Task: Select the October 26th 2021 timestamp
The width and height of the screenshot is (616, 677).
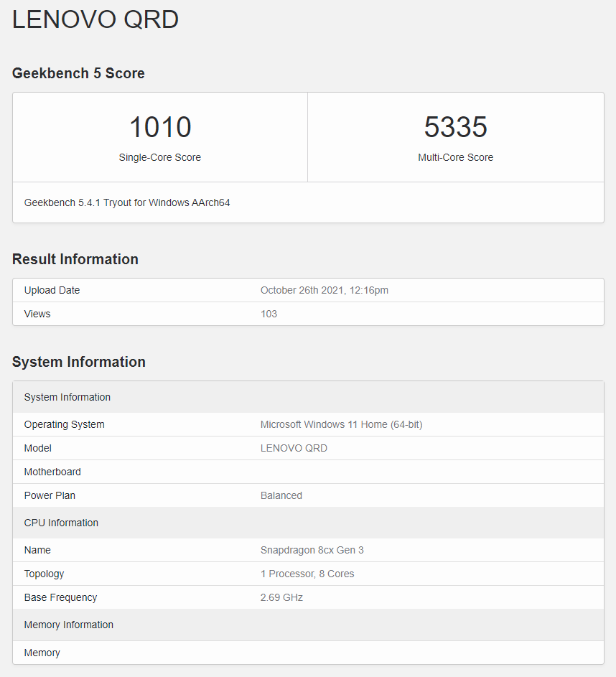Action: [x=325, y=290]
